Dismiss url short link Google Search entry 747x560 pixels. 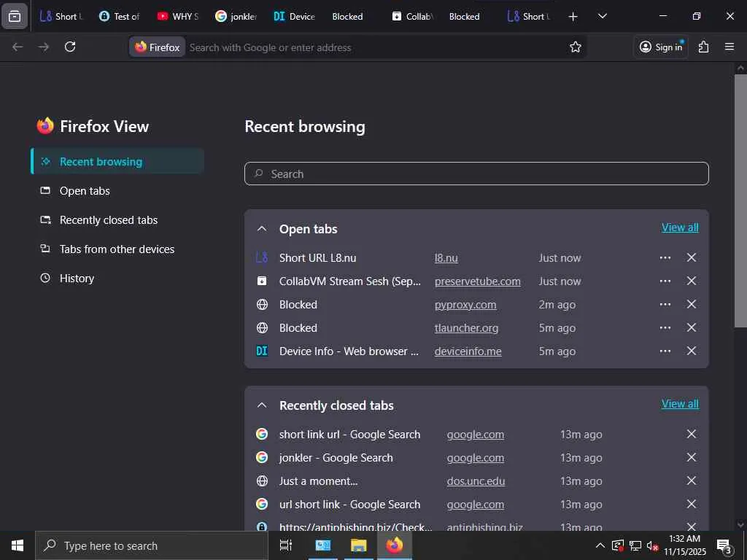click(692, 504)
